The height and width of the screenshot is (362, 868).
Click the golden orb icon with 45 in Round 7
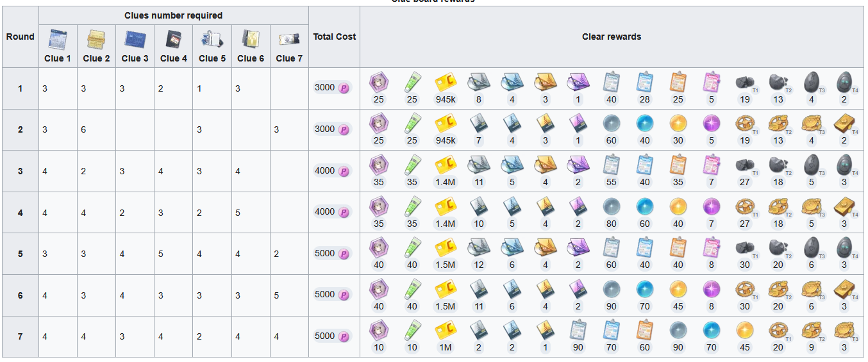745,331
